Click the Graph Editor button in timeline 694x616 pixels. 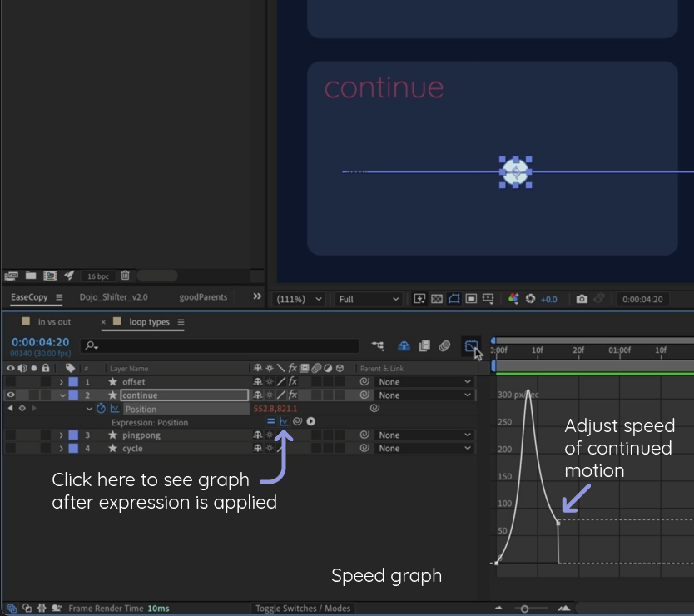pyautogui.click(x=471, y=345)
